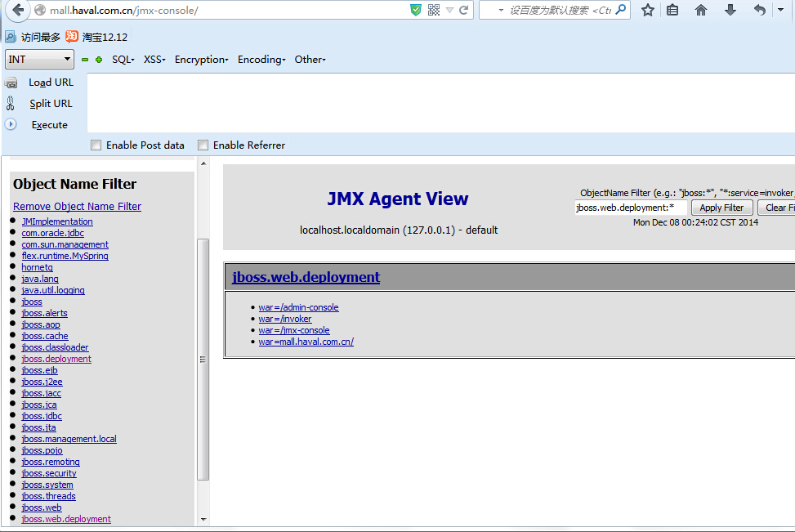Click the sidebar scrollbar up arrow
Screen dimensions: 795x532
pos(203,163)
